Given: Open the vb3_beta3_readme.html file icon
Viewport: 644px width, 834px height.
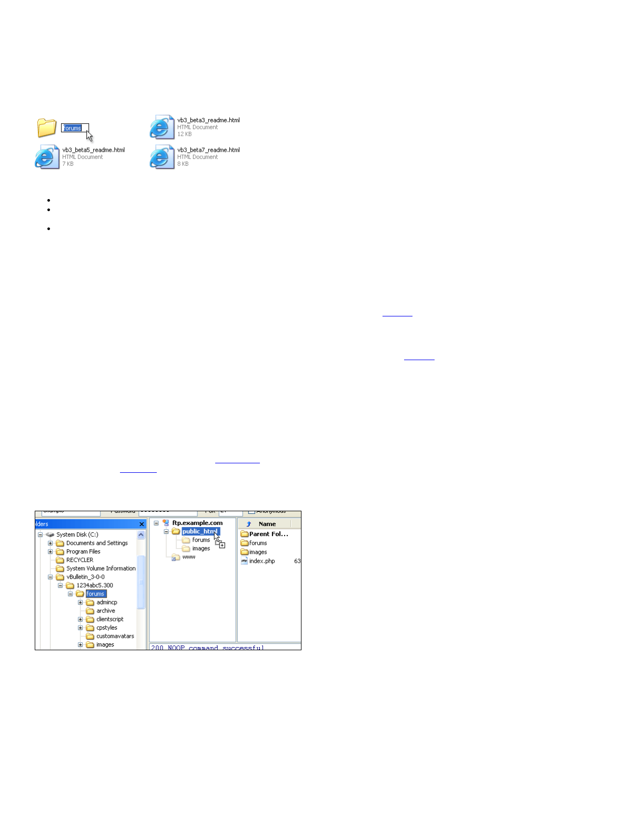Looking at the screenshot, I should [x=162, y=127].
